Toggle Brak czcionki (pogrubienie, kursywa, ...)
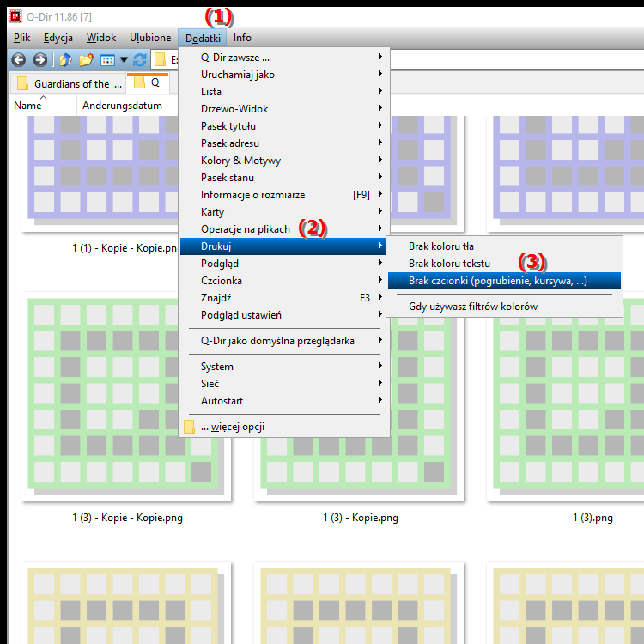The width and height of the screenshot is (644, 644). 504,281
